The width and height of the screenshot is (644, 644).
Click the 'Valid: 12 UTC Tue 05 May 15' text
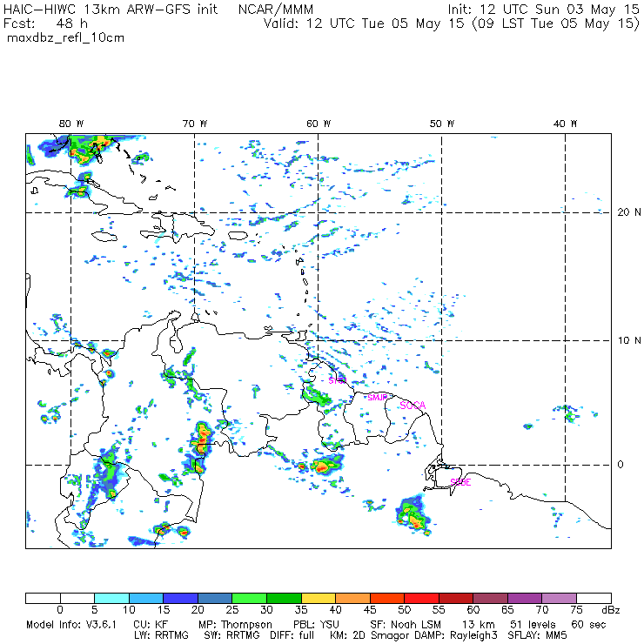pyautogui.click(x=364, y=23)
